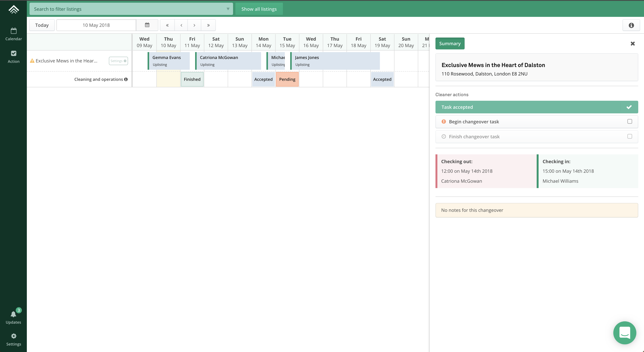Select the orange Pending task cell
The image size is (644, 352).
(x=287, y=79)
